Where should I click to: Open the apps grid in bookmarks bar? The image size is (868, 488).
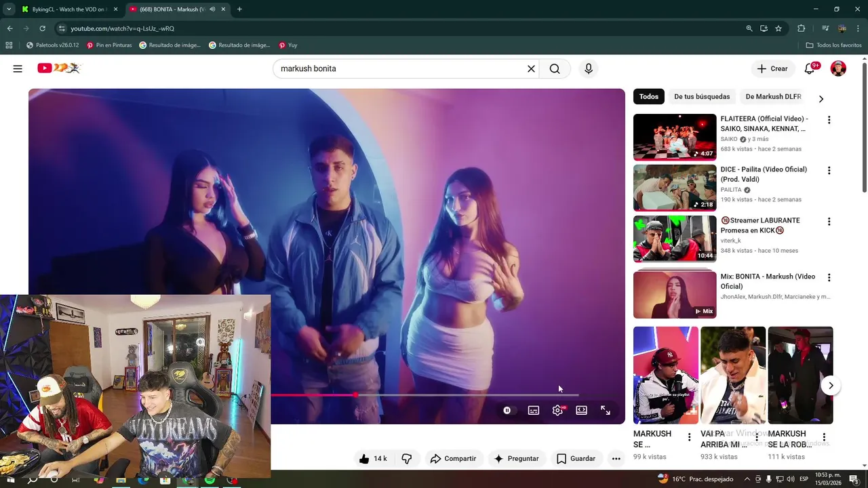[9, 45]
